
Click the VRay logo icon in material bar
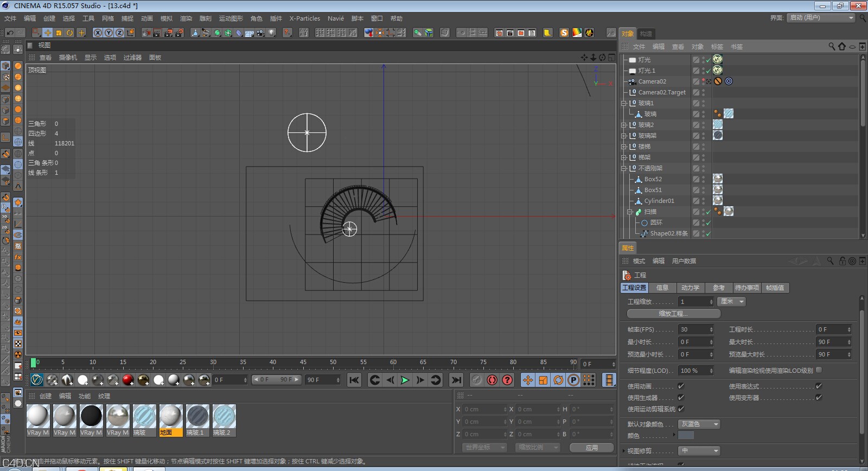(36, 380)
